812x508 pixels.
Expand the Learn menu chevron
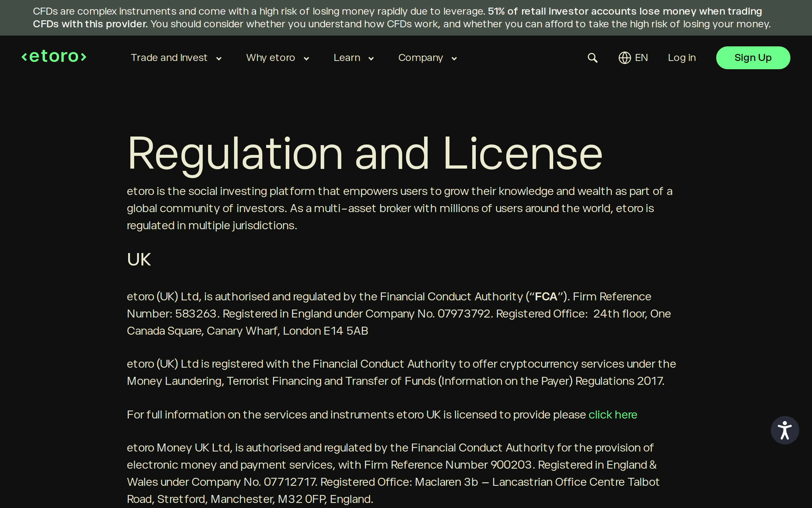pos(371,59)
